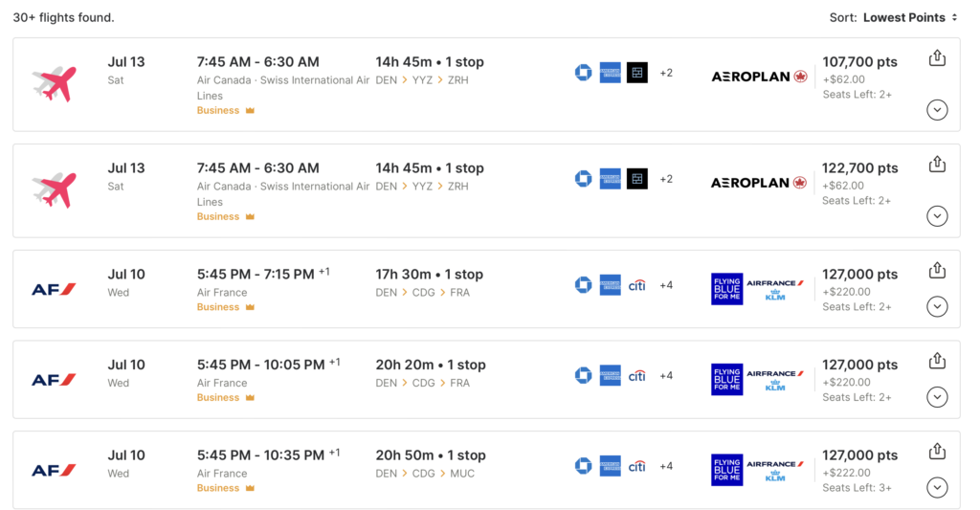
Task: Click the Air France logo on the 20h 50m flight
Action: point(54,470)
